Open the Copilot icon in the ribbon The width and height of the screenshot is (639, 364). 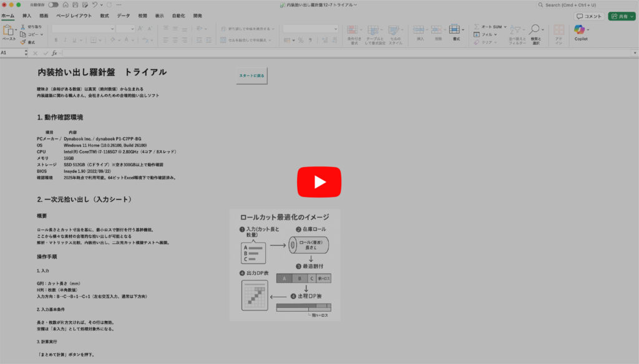pyautogui.click(x=580, y=30)
